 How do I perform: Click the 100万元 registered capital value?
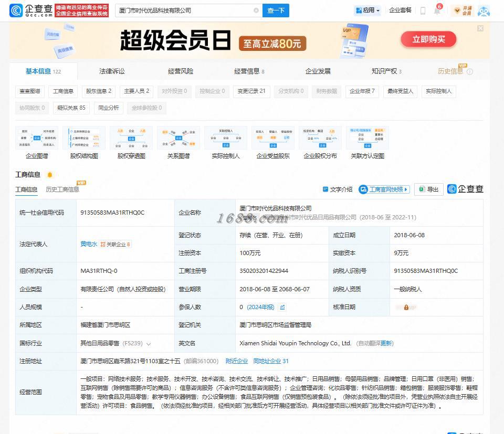click(x=250, y=253)
